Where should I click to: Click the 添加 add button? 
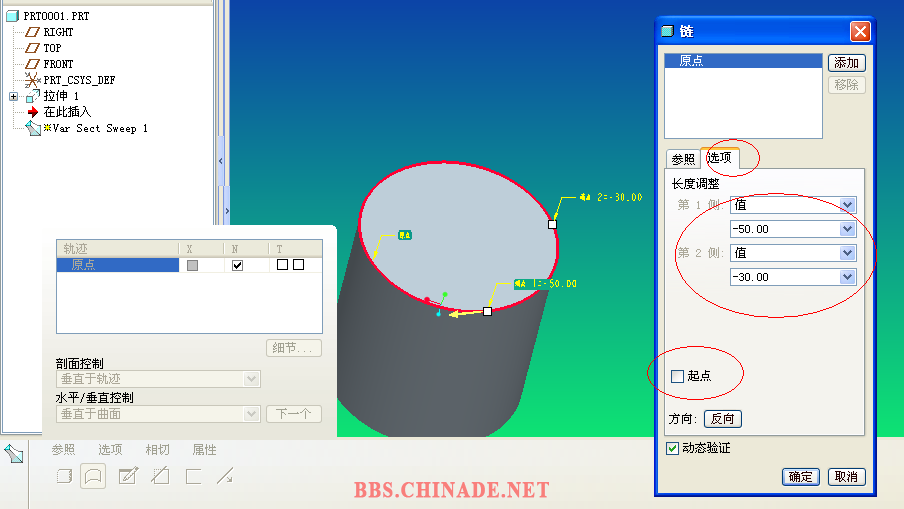[846, 63]
